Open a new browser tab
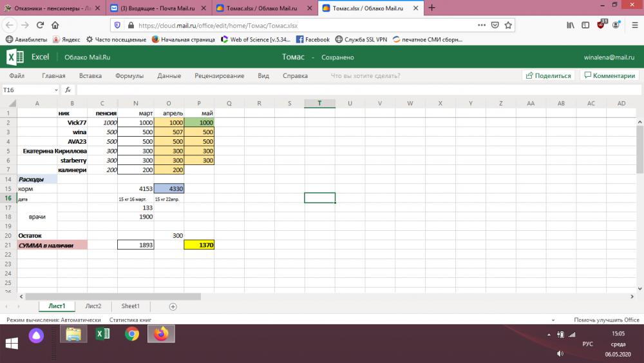The height and width of the screenshot is (363, 644). tap(431, 8)
